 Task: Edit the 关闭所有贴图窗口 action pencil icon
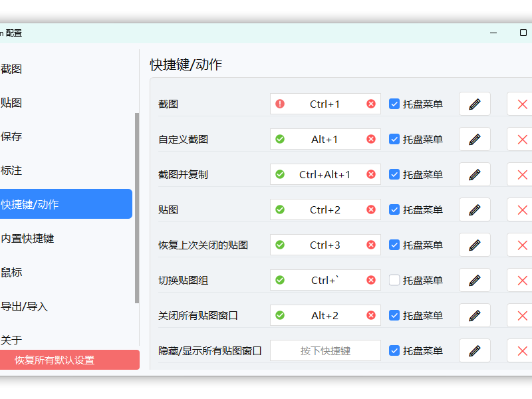(474, 315)
